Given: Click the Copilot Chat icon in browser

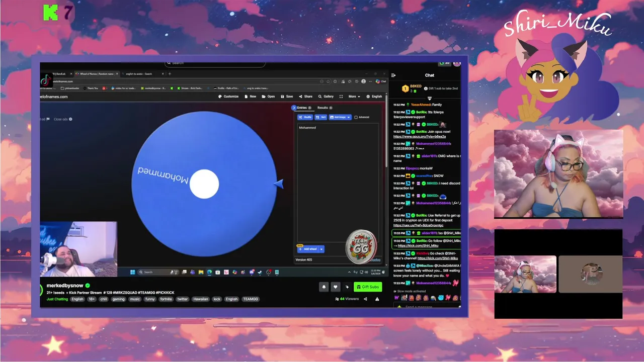Looking at the screenshot, I should (381, 81).
